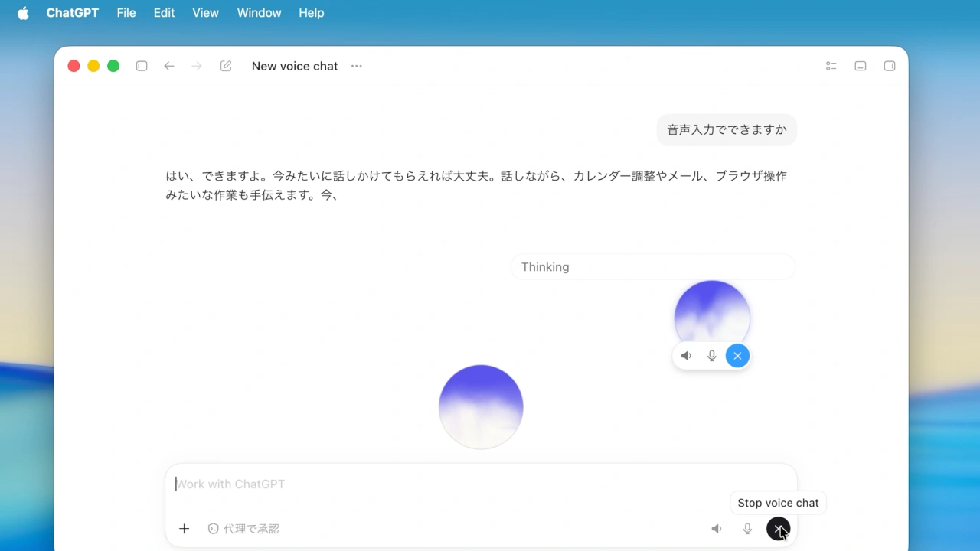Toggle the speaker icon in composer
Viewport: 980px width, 551px height.
coord(717,529)
